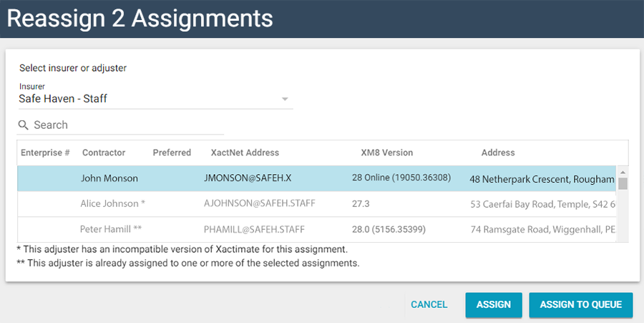
Task: Expand the Insurer dropdown arrow
Action: (x=285, y=99)
